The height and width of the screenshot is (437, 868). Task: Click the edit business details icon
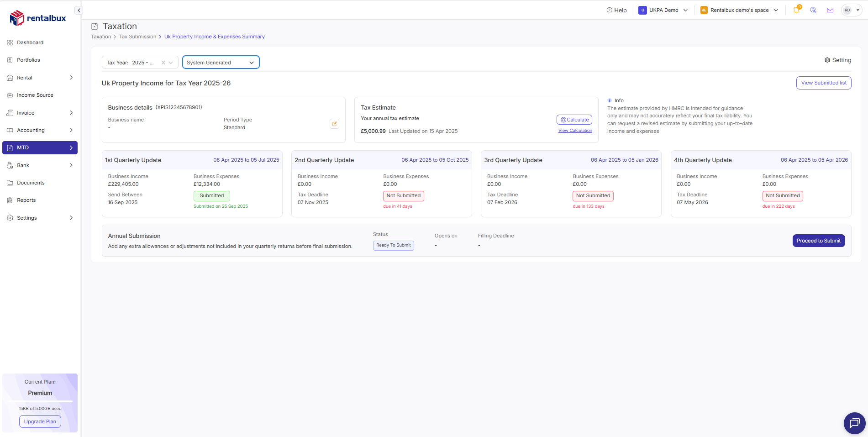[x=334, y=124]
